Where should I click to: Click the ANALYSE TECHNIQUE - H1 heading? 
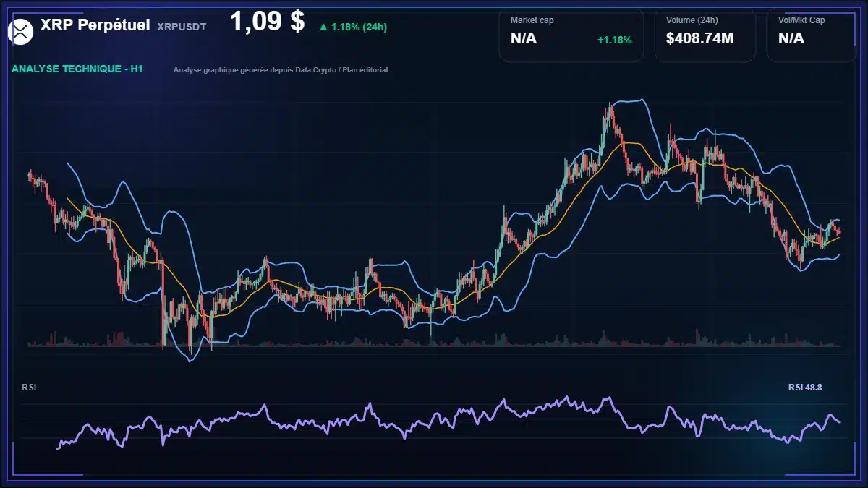coord(77,69)
